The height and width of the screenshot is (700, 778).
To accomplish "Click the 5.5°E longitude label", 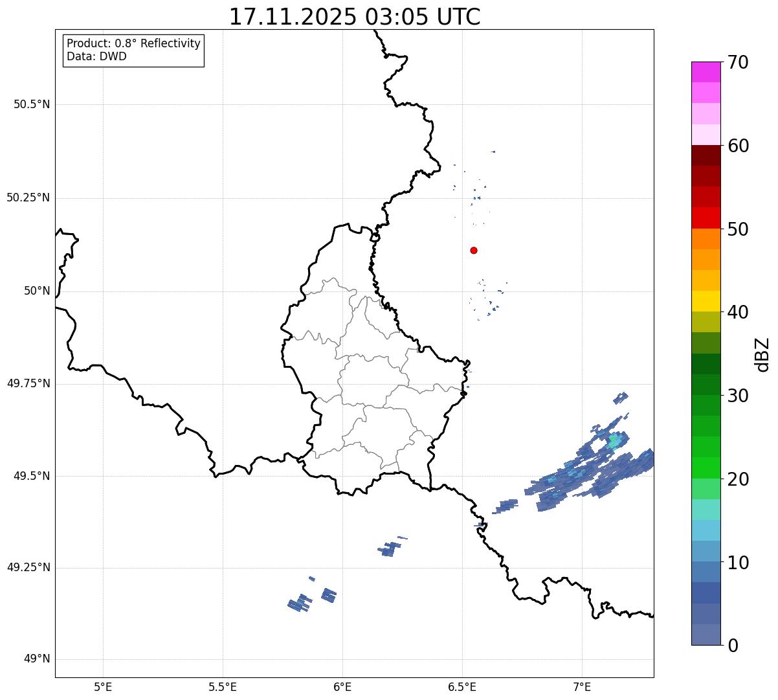I will point(223,686).
